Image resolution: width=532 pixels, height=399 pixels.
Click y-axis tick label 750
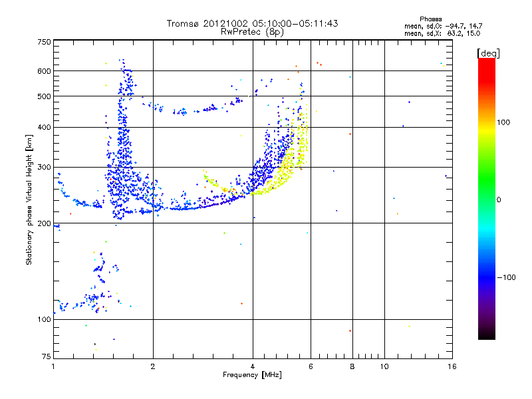tap(44, 42)
